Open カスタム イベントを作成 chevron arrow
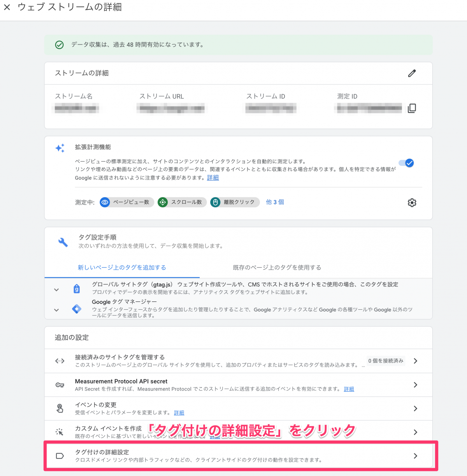Screen dimensions: 467x476 [415, 432]
